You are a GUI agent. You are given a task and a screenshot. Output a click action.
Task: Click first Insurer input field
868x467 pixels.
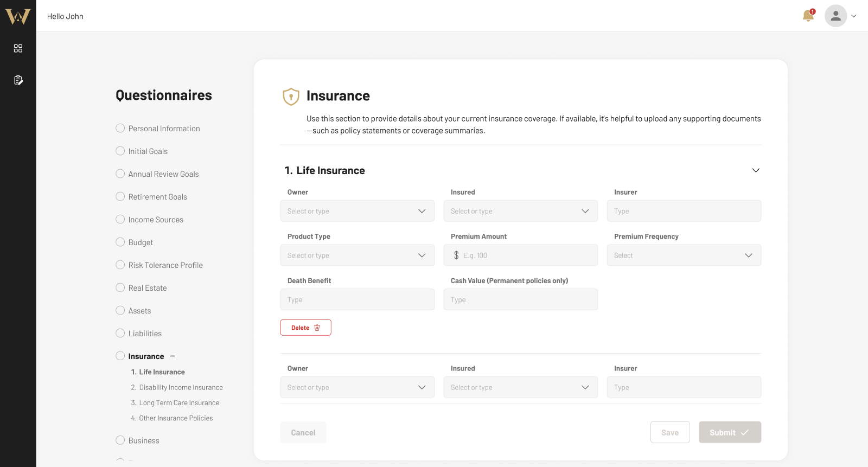tap(684, 211)
